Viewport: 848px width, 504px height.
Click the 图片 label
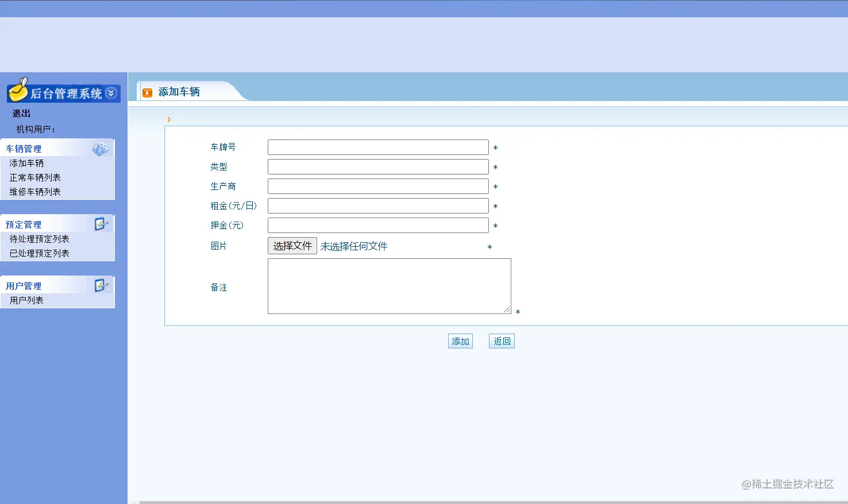point(219,246)
